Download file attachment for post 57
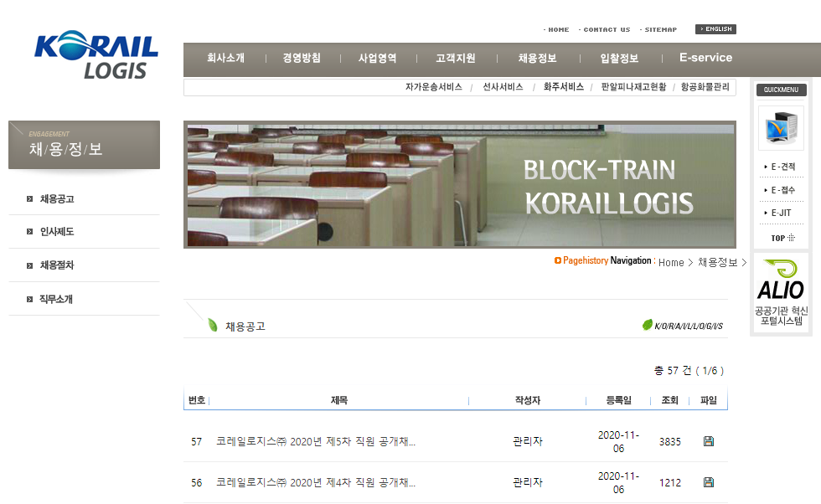The height and width of the screenshot is (504, 821). [x=709, y=441]
